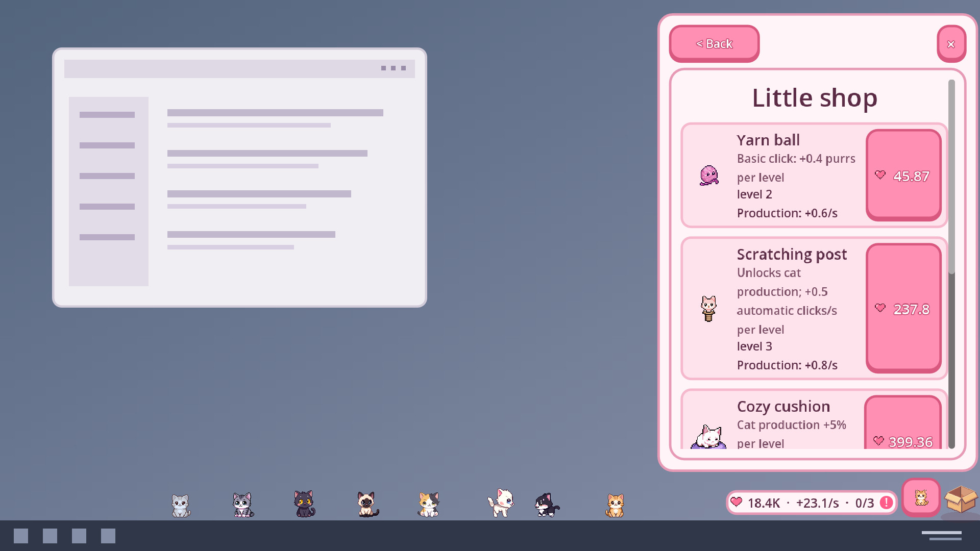Click fourth taskbar square icon
The height and width of the screenshot is (551, 980).
coord(108,536)
